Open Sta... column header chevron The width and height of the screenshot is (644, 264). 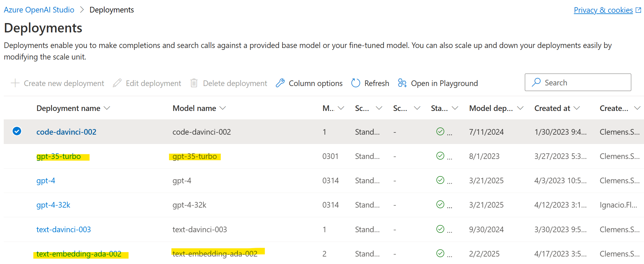(x=455, y=108)
